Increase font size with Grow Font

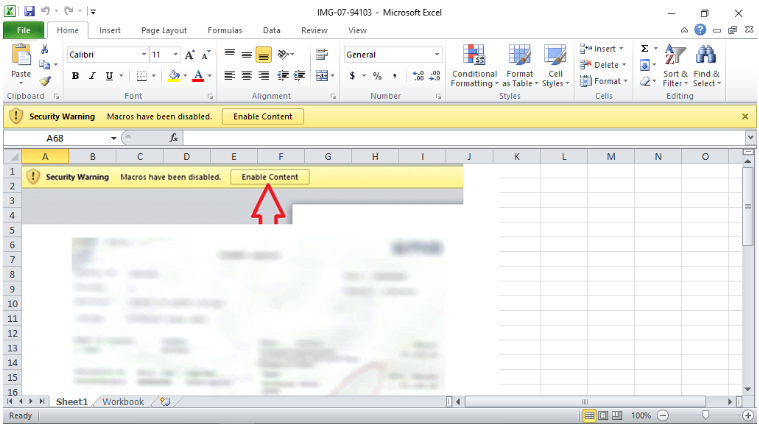point(190,55)
